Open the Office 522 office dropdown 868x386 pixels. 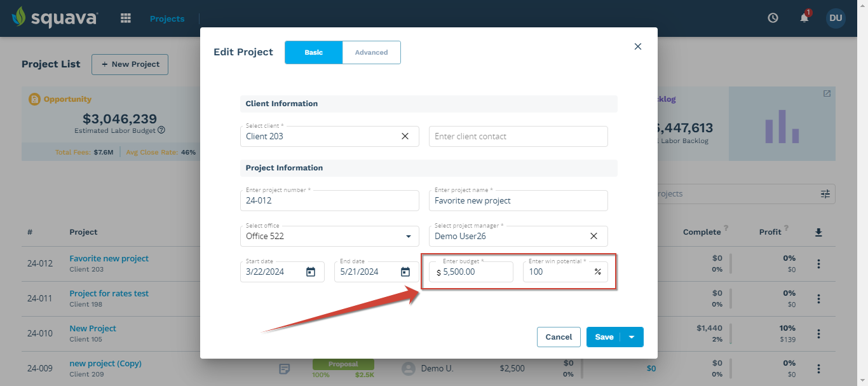(x=408, y=236)
